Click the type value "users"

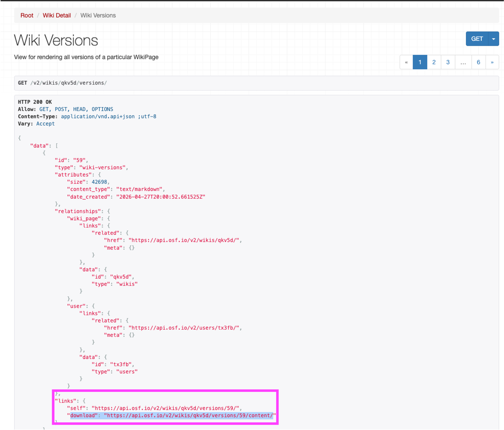coord(127,372)
